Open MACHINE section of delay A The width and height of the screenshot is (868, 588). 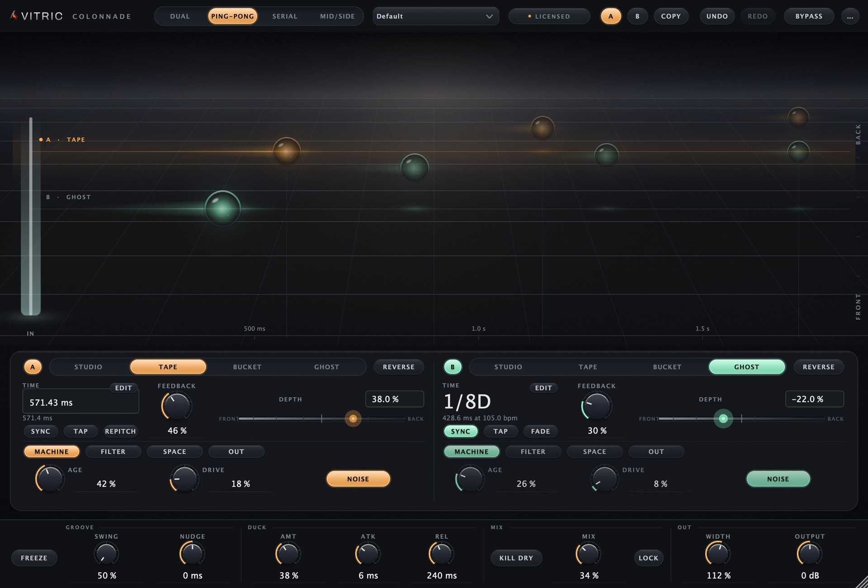(x=52, y=452)
